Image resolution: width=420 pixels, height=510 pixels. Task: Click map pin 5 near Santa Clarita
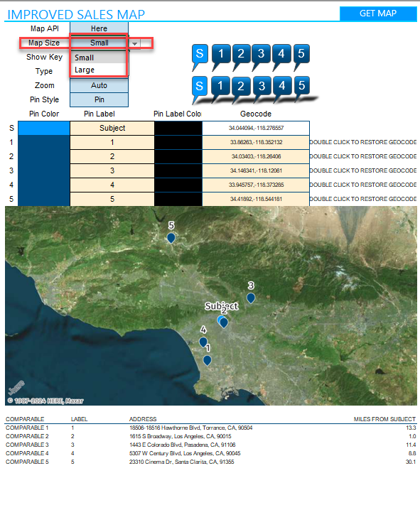point(171,238)
